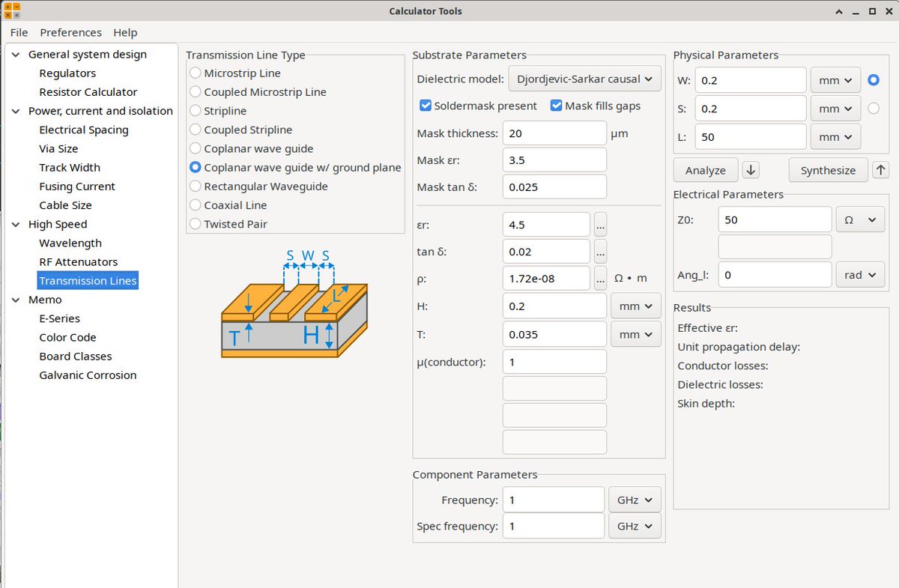This screenshot has width=899, height=588.
Task: Click the Analyze down-arrow icon button
Action: click(751, 170)
